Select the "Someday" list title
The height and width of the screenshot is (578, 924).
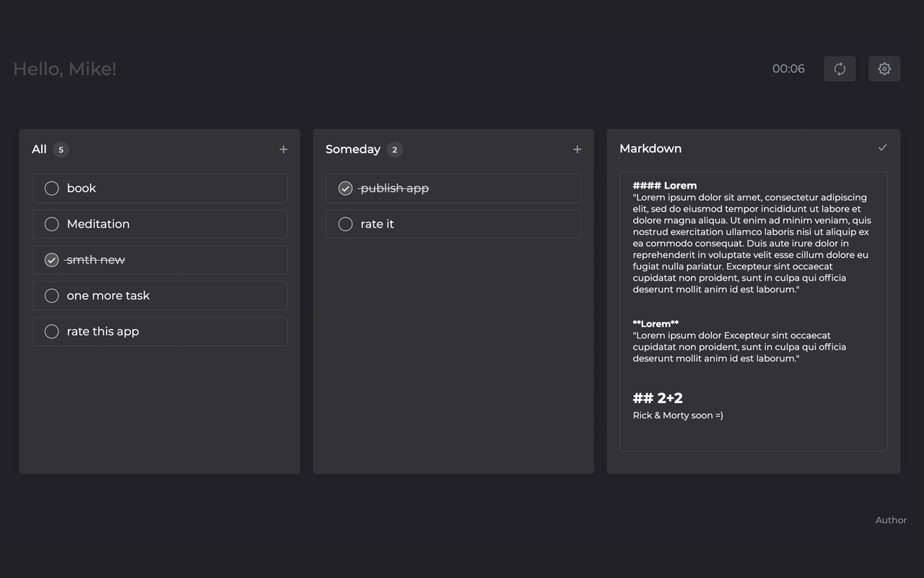(x=353, y=150)
